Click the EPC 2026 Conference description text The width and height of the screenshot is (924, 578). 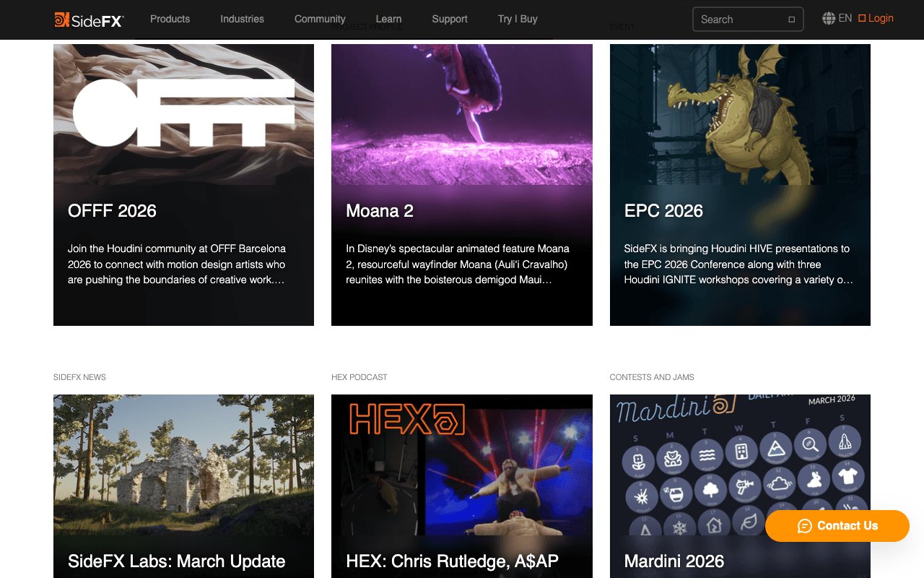pos(738,264)
